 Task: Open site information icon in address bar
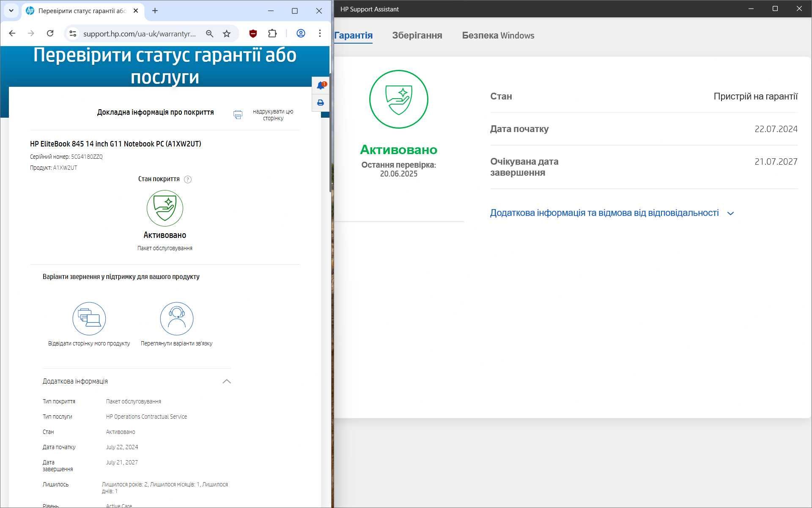click(x=73, y=33)
